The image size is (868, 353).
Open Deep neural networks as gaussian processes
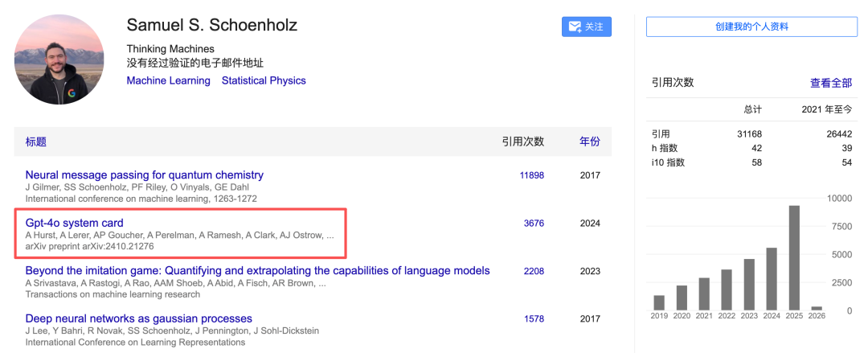[x=139, y=318]
